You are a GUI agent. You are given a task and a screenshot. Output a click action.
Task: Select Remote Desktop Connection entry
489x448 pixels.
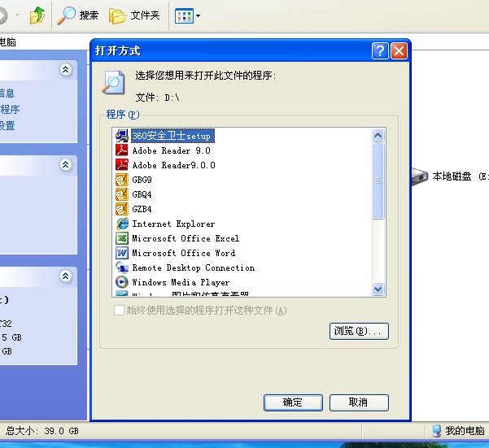click(x=194, y=268)
